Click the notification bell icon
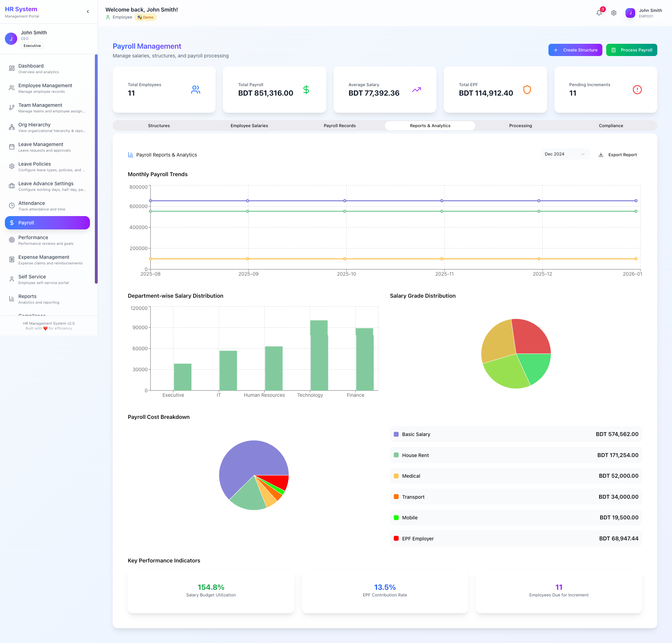Viewport: 672px width, 643px height. click(x=599, y=13)
